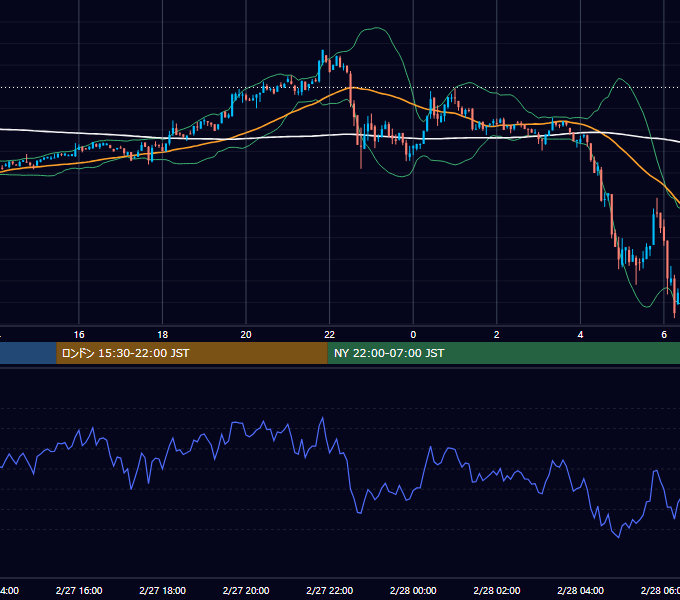The image size is (680, 600).
Task: Click the 2/28 04:00 label on oscillator axis
Action: coord(580,590)
